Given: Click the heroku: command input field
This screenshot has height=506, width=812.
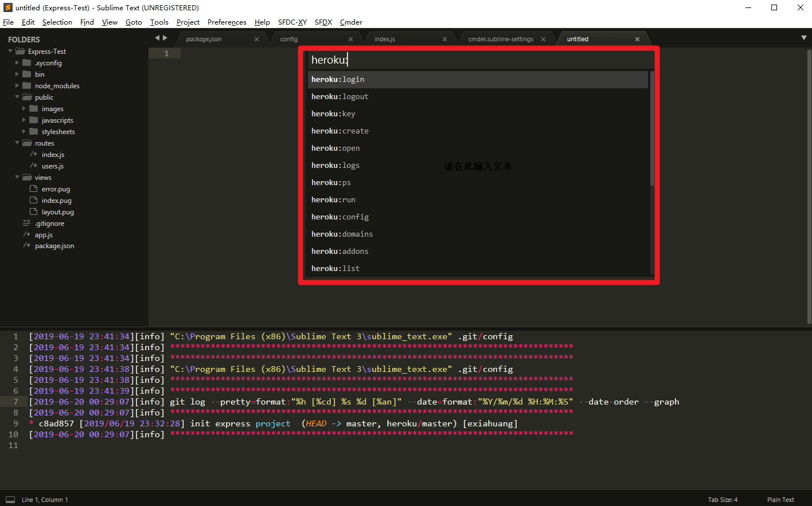Looking at the screenshot, I should [481, 60].
